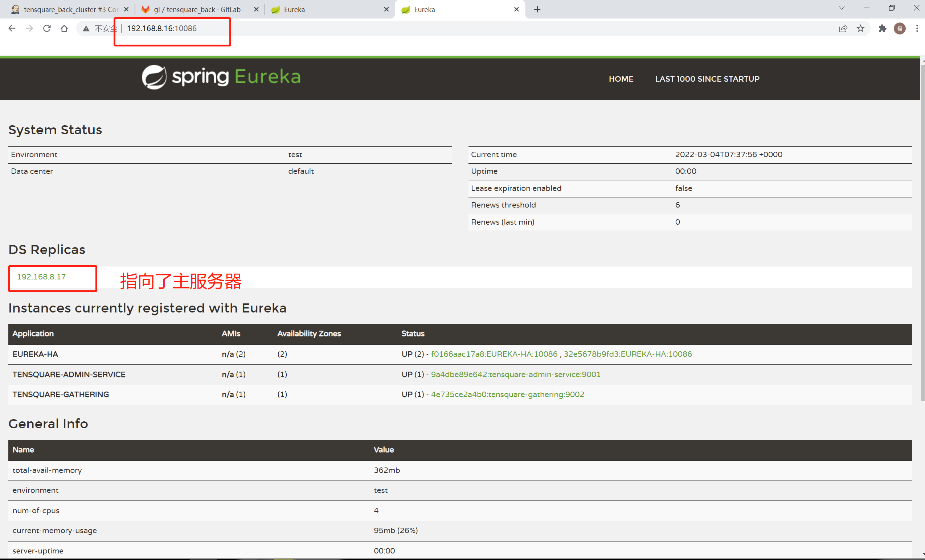Click the Availability Zones column header
The height and width of the screenshot is (560, 925).
[x=309, y=333]
